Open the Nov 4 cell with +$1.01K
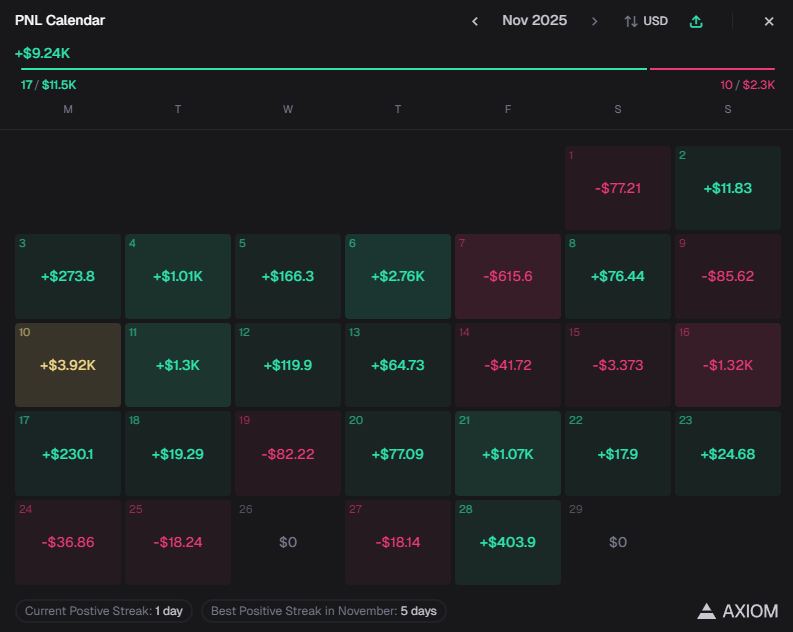Image resolution: width=793 pixels, height=632 pixels. click(x=178, y=276)
